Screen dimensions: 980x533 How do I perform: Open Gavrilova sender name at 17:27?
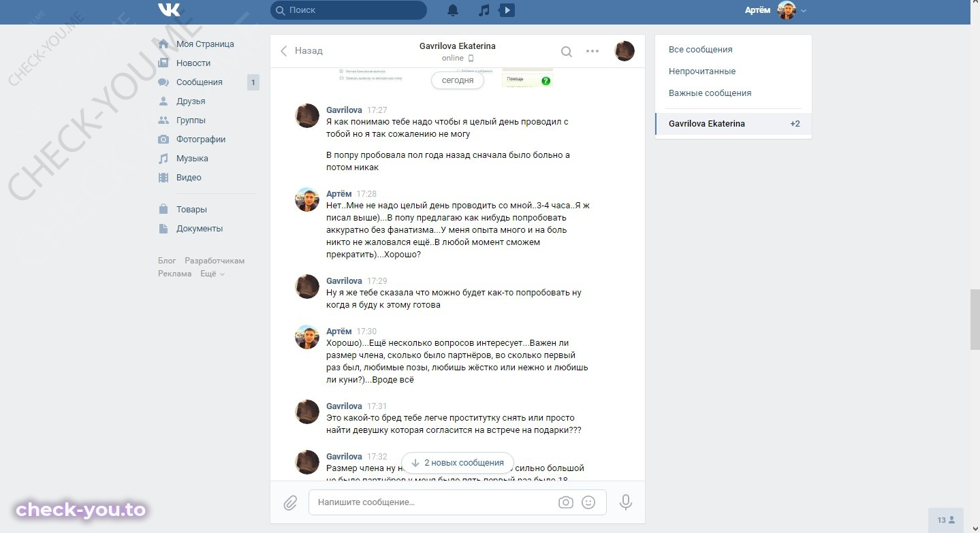pyautogui.click(x=344, y=110)
